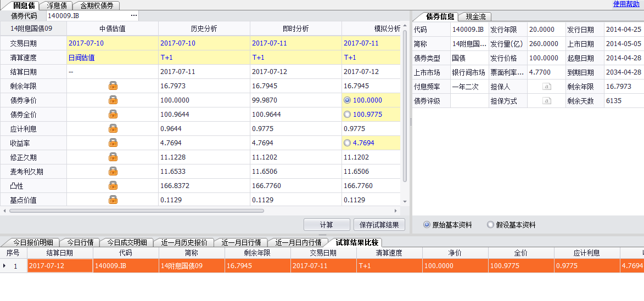Open the 担保方式 document icon
644x301 pixels.
click(547, 100)
